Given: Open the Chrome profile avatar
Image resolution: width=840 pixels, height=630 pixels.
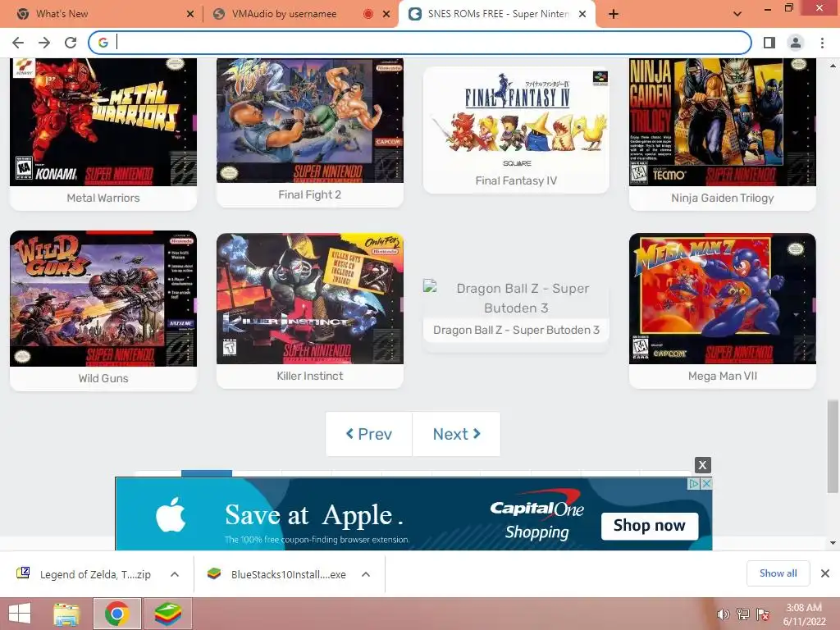Looking at the screenshot, I should point(796,43).
